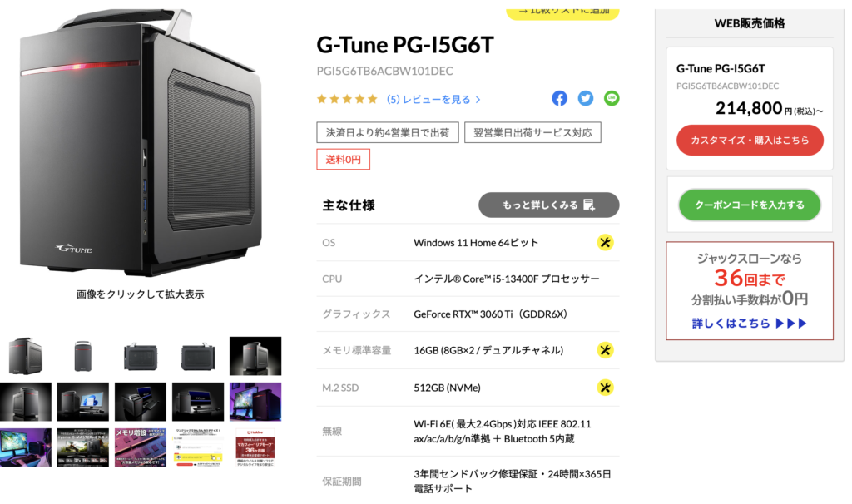Share the product on Facebook
The image size is (852, 504).
click(x=559, y=98)
